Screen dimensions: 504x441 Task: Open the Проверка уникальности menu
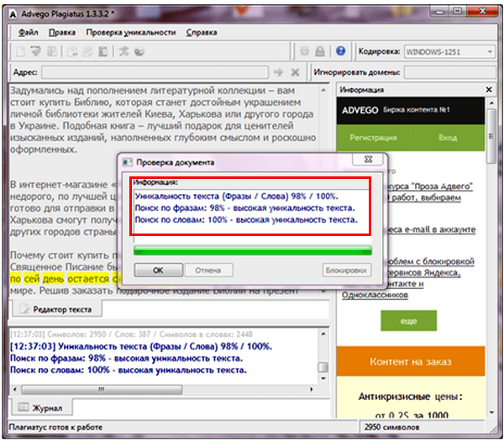point(131,33)
